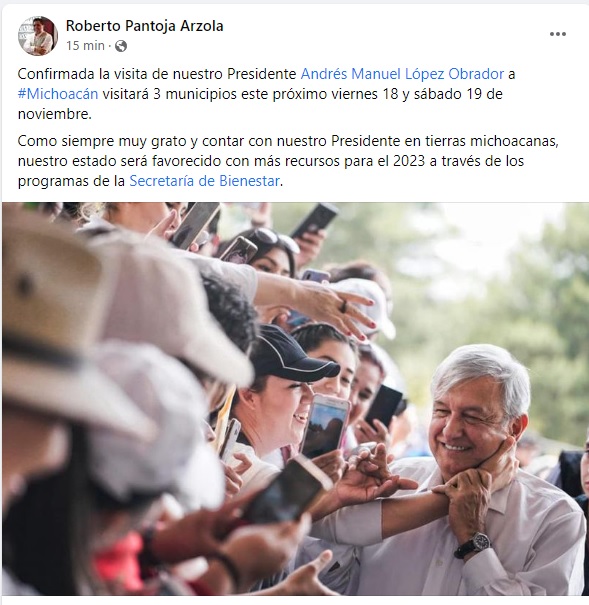The height and width of the screenshot is (605, 589).
Task: Open the Roberto Pantoja Arzola profile name link
Action: [144, 26]
